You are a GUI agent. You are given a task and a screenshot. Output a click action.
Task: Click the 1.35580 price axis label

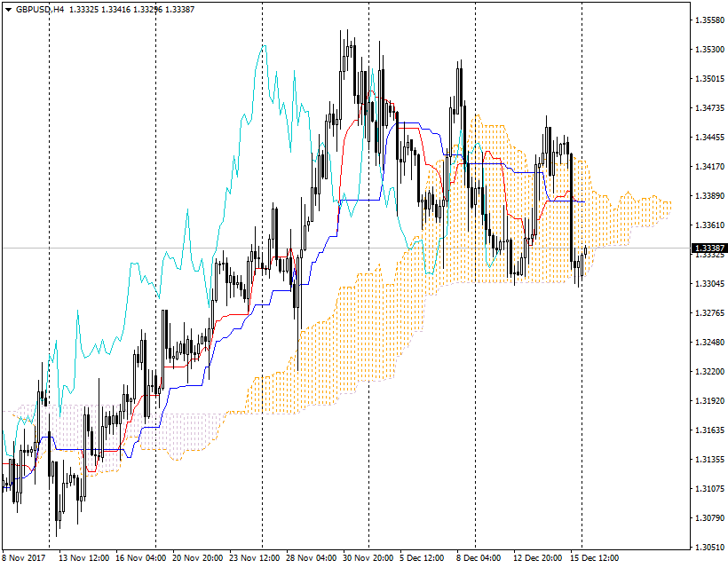point(709,20)
